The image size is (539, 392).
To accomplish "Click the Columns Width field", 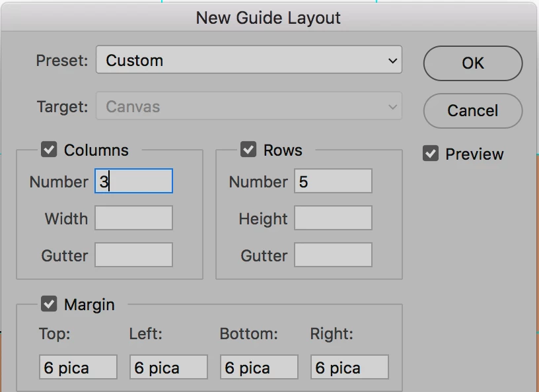I will 133,218.
